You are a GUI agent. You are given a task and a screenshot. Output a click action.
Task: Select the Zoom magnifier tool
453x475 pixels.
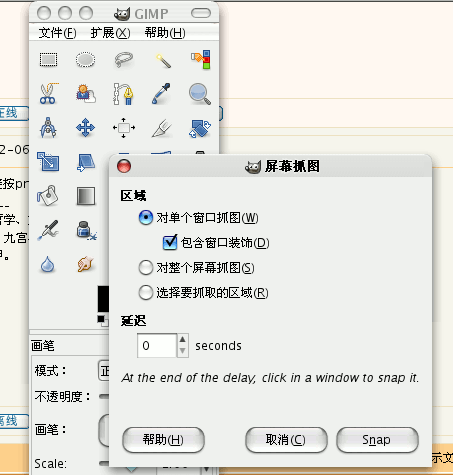(x=200, y=94)
